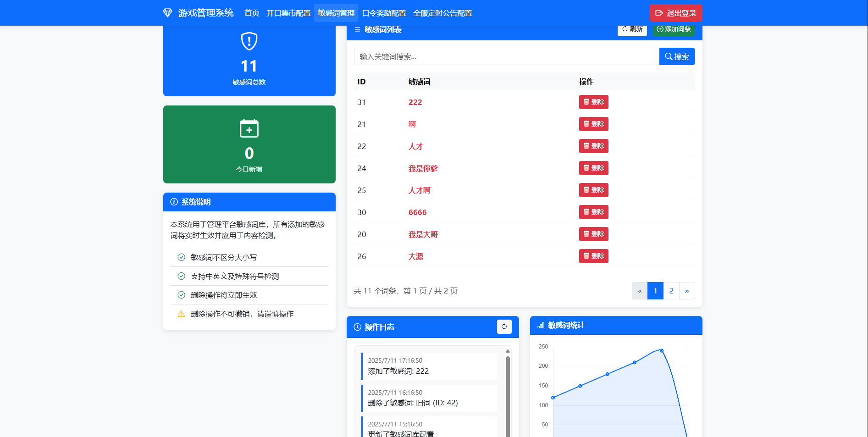Click the logout icon inside 退出登录 button
Screen dimensions: 868x437
tap(660, 13)
